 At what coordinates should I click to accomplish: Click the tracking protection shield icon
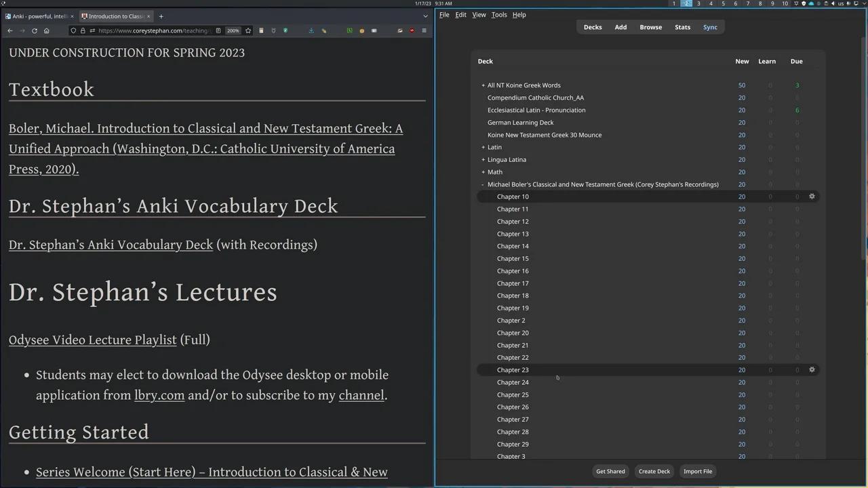point(73,30)
